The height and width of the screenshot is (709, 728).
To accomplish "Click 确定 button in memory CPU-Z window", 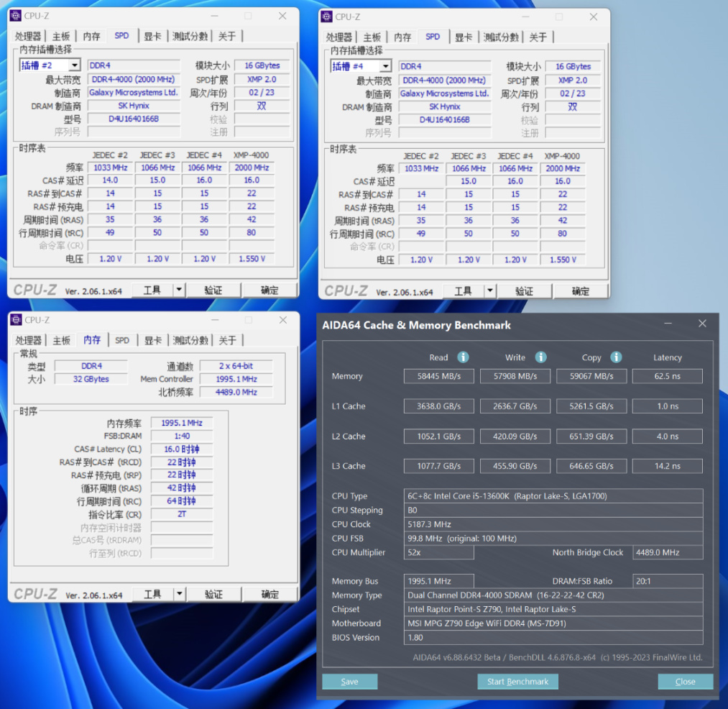I will point(269,594).
